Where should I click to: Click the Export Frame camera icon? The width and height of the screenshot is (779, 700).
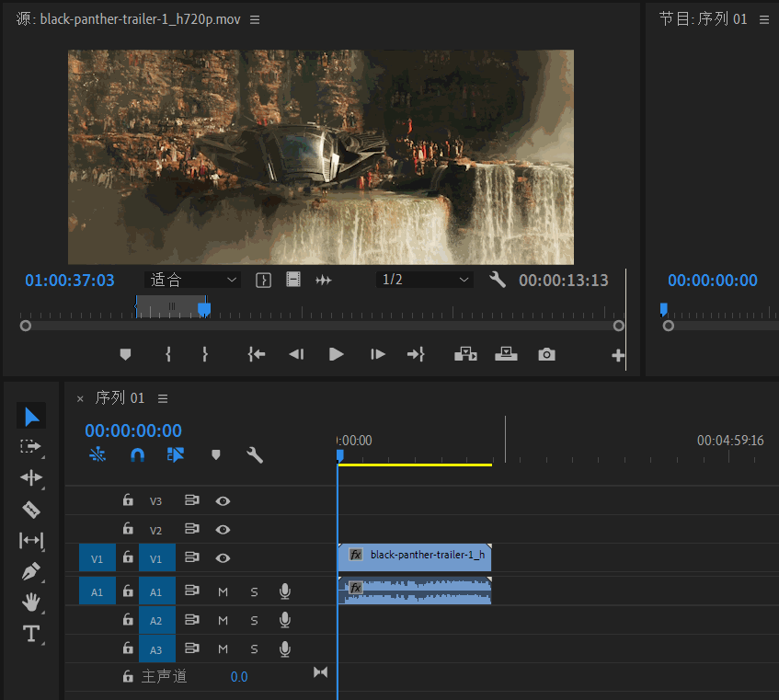tap(546, 354)
